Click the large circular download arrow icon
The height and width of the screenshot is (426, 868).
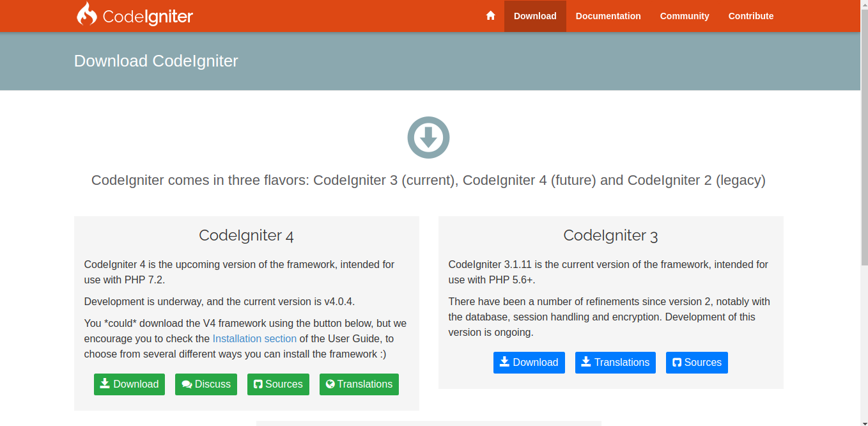428,138
